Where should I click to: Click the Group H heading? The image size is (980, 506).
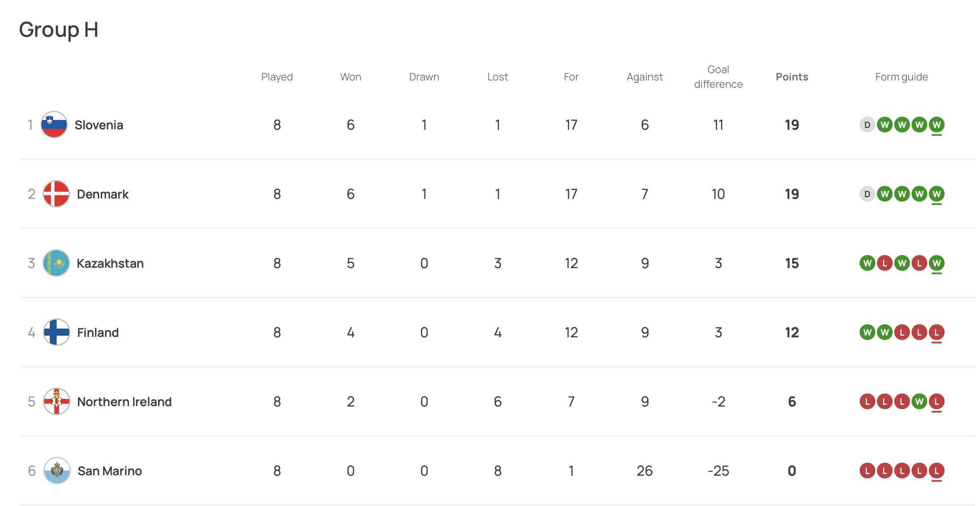[59, 30]
